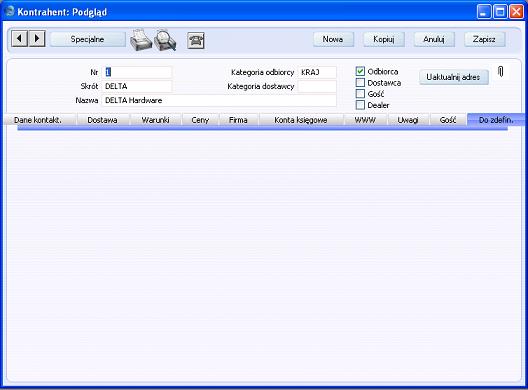Open print preview magnifier icon

(165, 40)
